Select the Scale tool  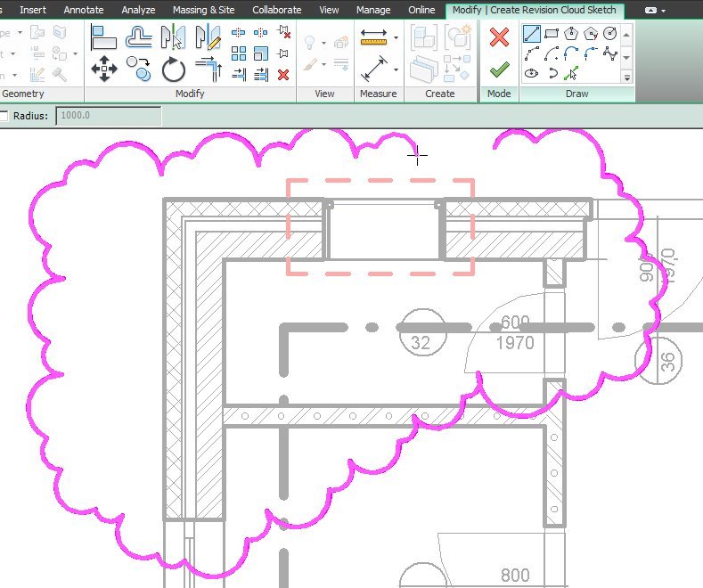(x=261, y=53)
